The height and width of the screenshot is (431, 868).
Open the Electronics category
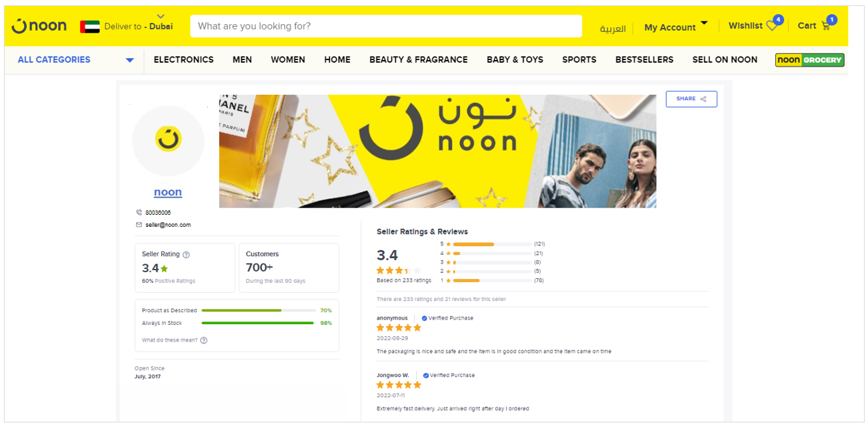pyautogui.click(x=183, y=60)
